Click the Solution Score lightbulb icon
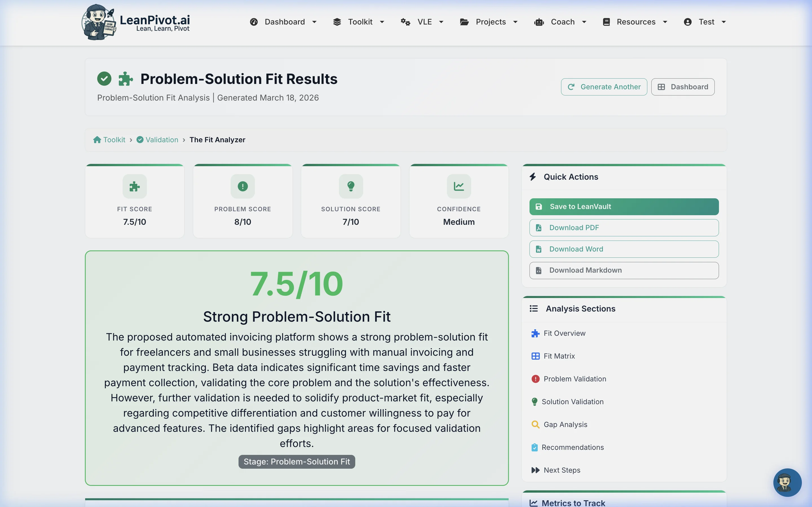This screenshot has height=507, width=812. (x=350, y=186)
